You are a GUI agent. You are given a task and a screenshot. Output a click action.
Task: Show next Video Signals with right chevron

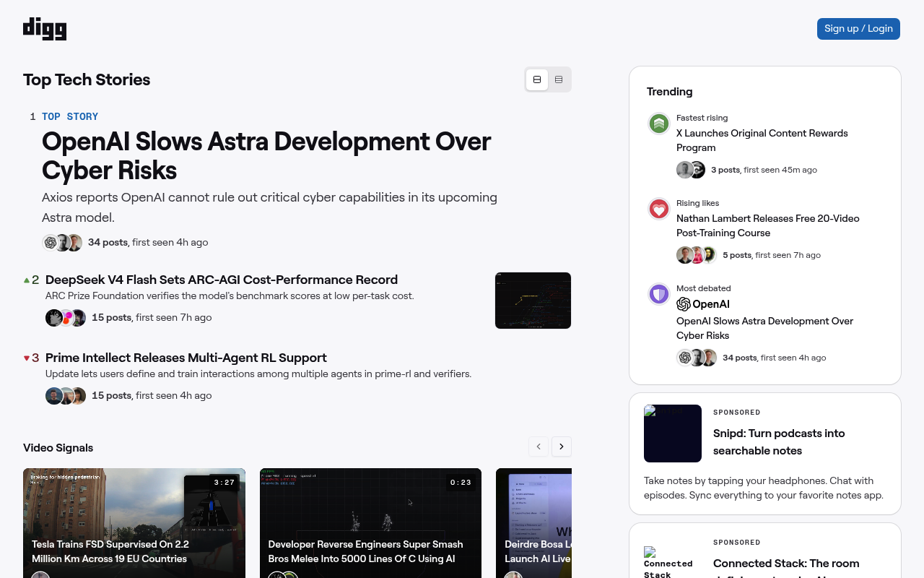[x=562, y=447]
